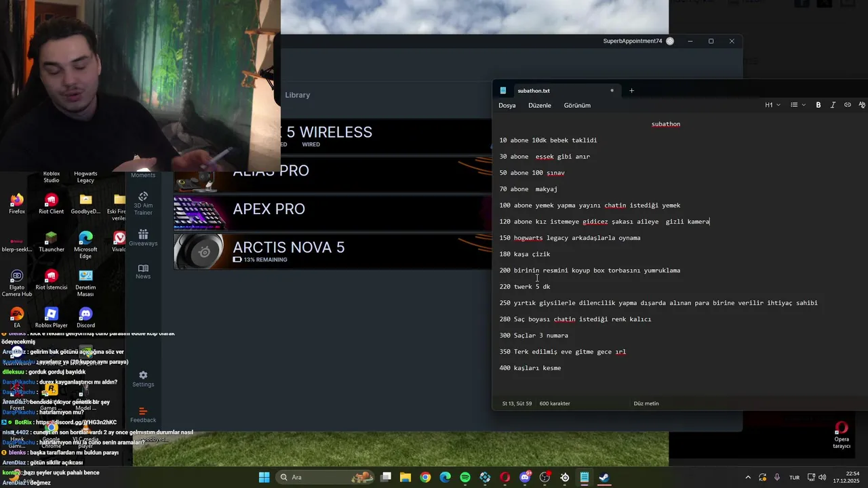Screen dimensions: 868x488
Task: Open Steam from the taskbar
Action: point(604,477)
